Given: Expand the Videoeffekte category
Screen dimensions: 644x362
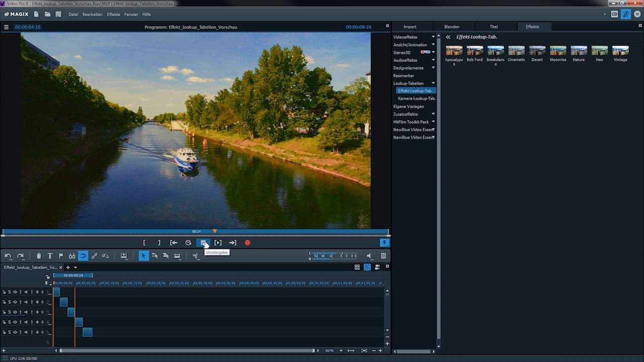Looking at the screenshot, I should [433, 37].
